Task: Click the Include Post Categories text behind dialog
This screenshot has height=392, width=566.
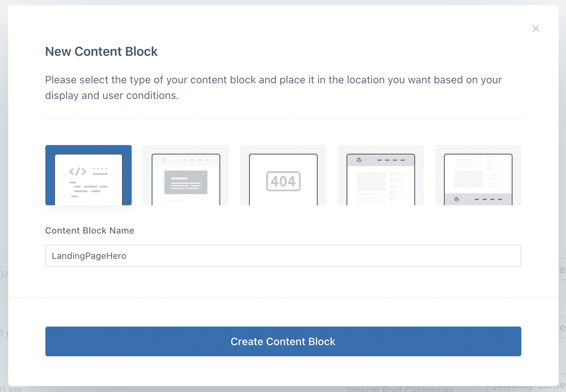Action: (400, 388)
